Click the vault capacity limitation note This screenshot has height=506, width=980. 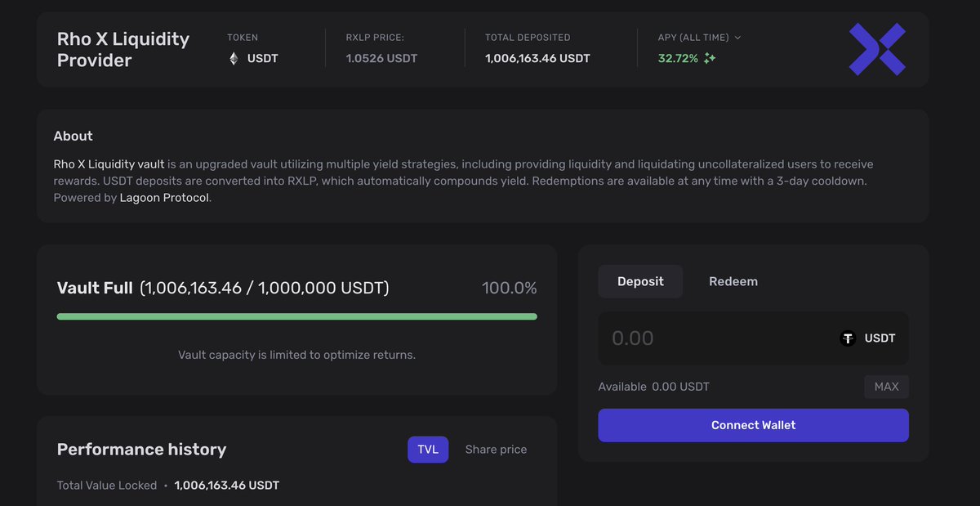[297, 355]
